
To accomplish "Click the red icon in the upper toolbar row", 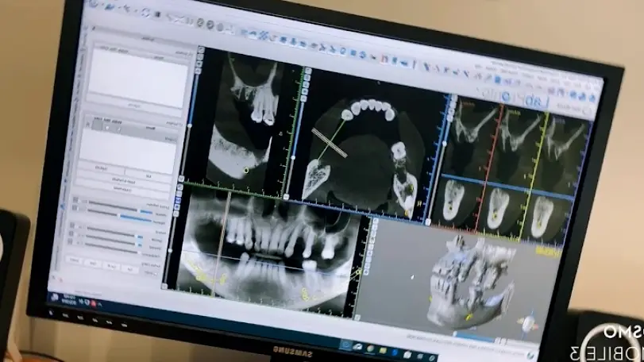I will point(384,59).
